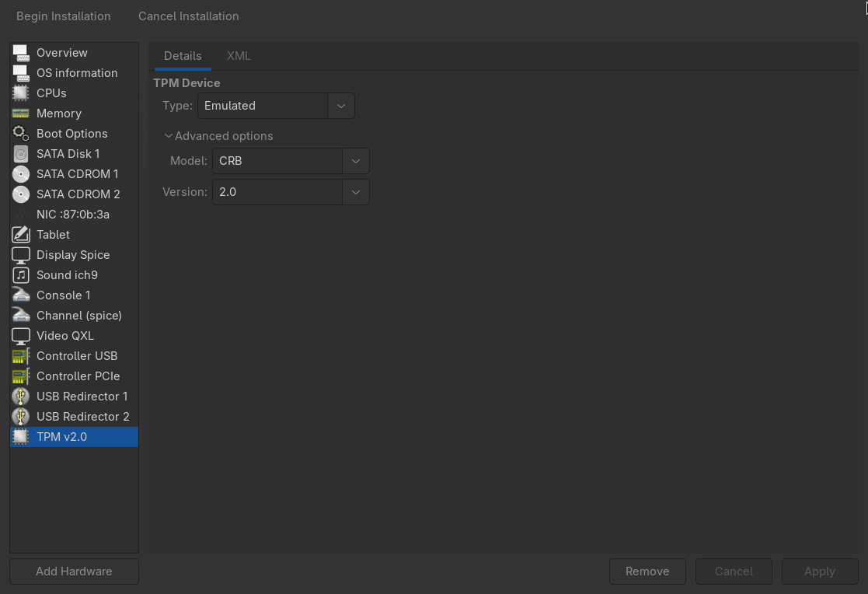Click the USB Redirector 1 icon
The width and height of the screenshot is (868, 594).
pos(20,396)
